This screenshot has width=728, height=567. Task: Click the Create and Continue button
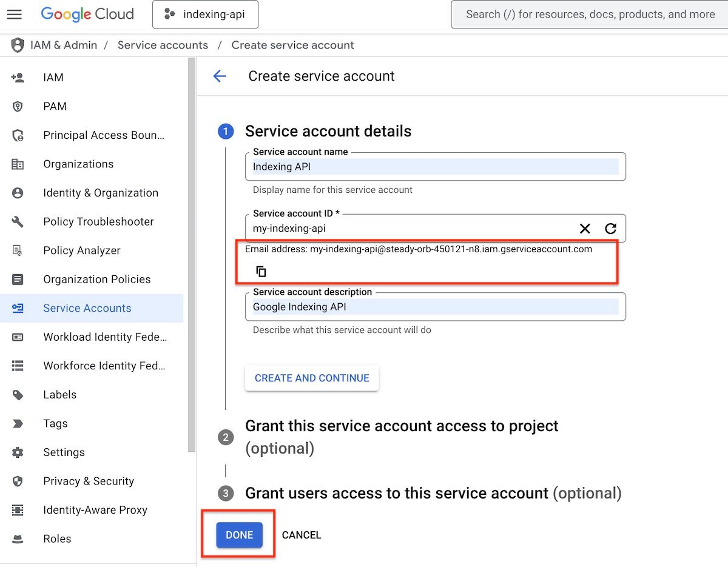pyautogui.click(x=312, y=378)
